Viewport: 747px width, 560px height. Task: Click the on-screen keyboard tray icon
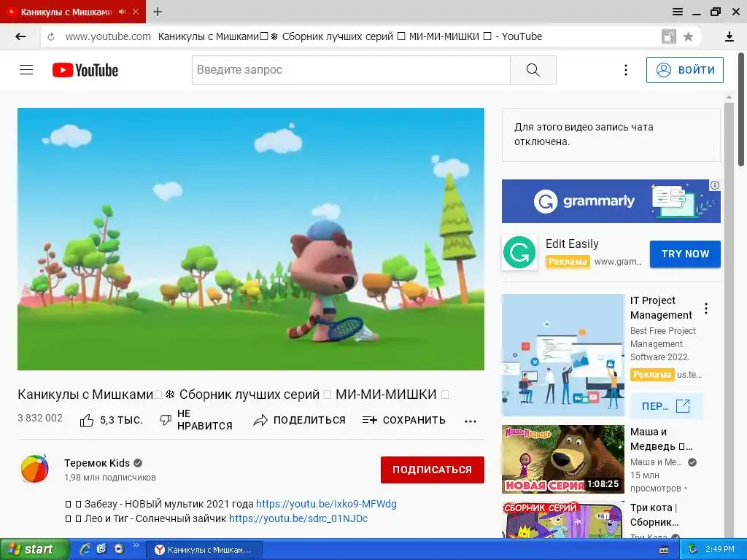(x=664, y=550)
